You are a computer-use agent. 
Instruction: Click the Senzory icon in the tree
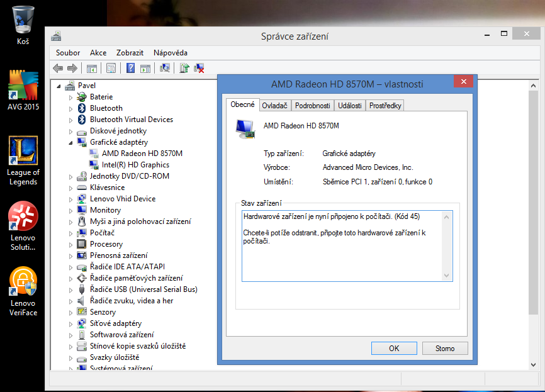click(x=82, y=311)
